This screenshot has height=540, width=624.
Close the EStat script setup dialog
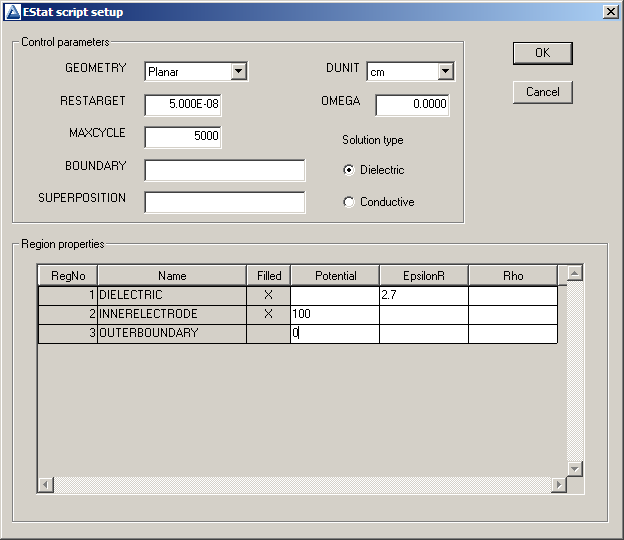pyautogui.click(x=610, y=11)
